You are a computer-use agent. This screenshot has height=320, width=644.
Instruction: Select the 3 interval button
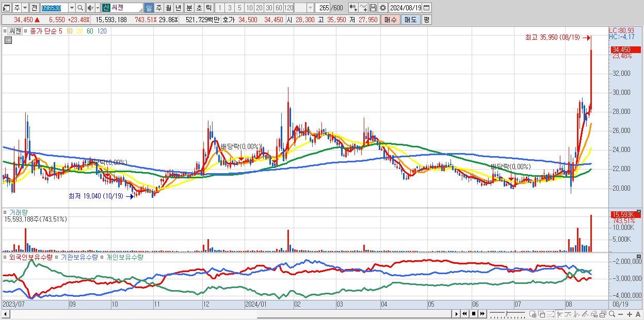pyautogui.click(x=230, y=8)
